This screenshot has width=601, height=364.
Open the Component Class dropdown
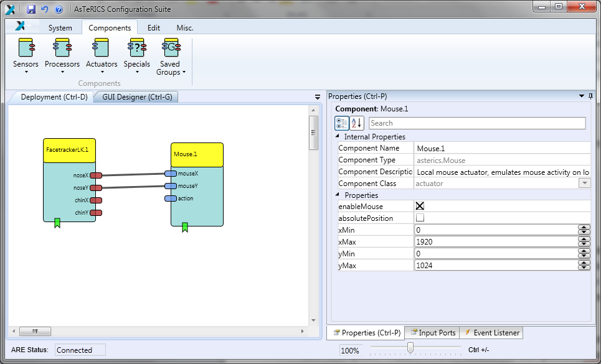coord(584,184)
